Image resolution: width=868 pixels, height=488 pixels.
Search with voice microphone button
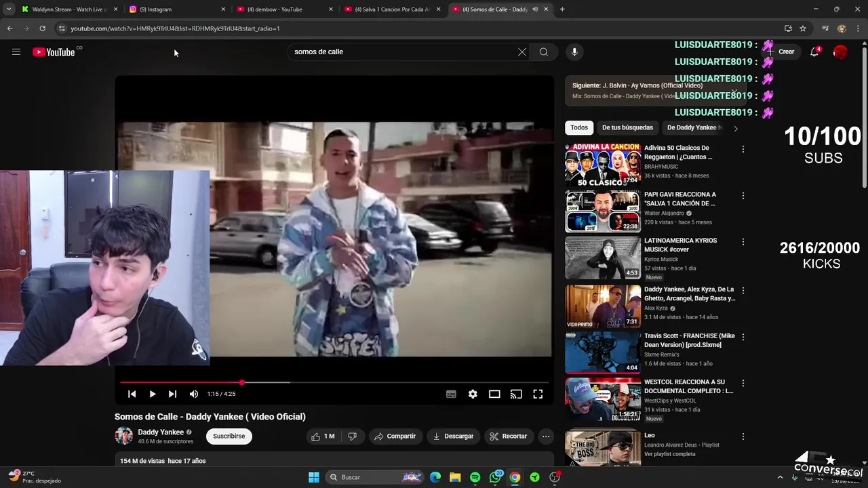pos(574,52)
